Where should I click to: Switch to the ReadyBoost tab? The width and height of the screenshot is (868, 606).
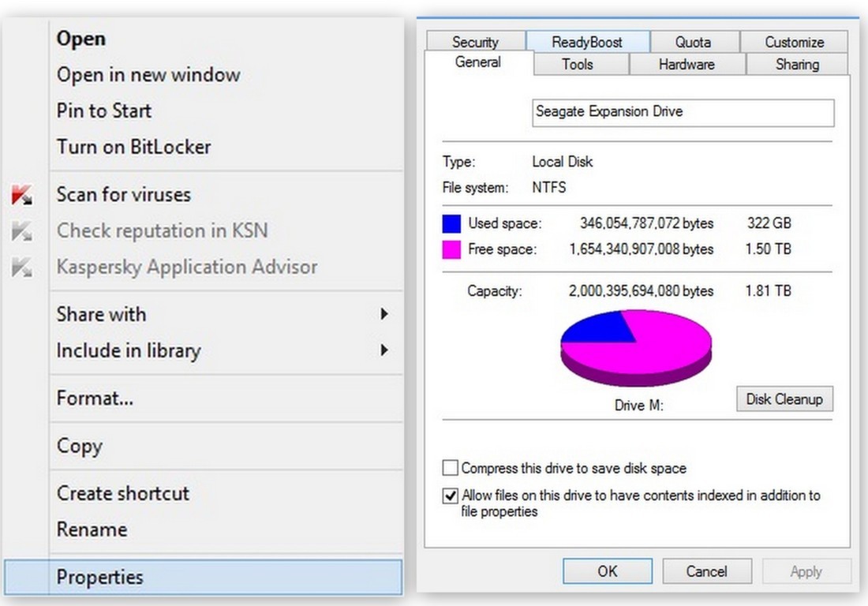pyautogui.click(x=587, y=42)
